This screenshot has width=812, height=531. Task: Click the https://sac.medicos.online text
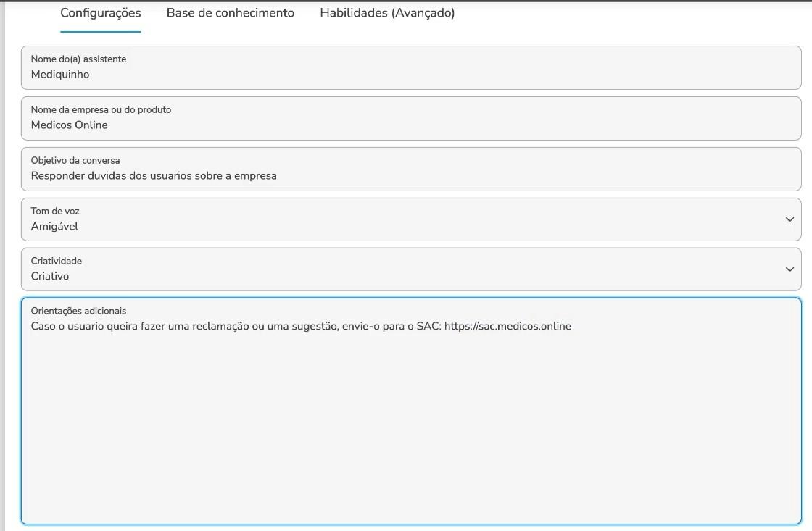[x=507, y=326]
